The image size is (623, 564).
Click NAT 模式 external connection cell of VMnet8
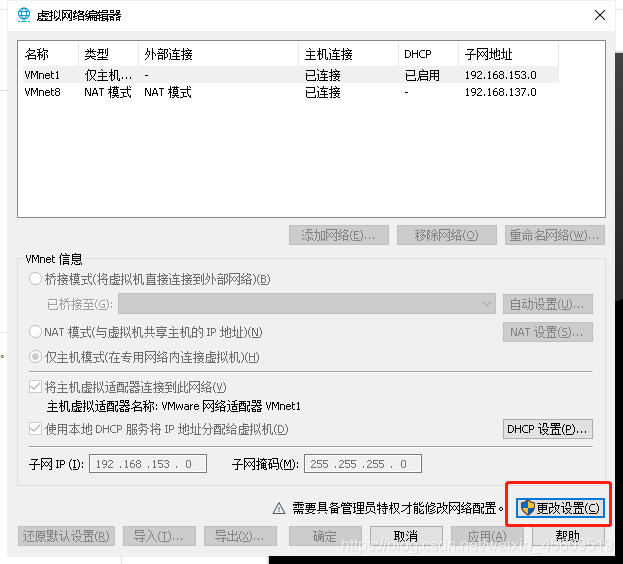point(168,92)
